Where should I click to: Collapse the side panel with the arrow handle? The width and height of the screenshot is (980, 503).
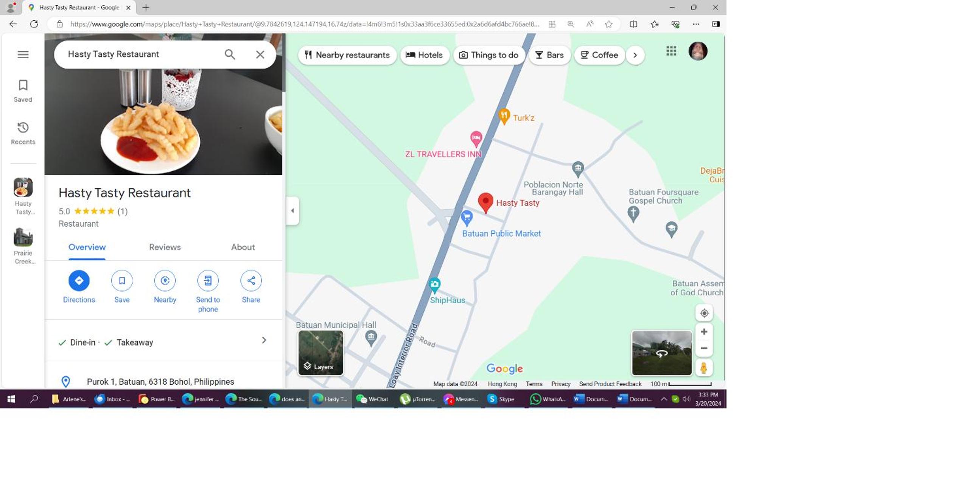292,211
